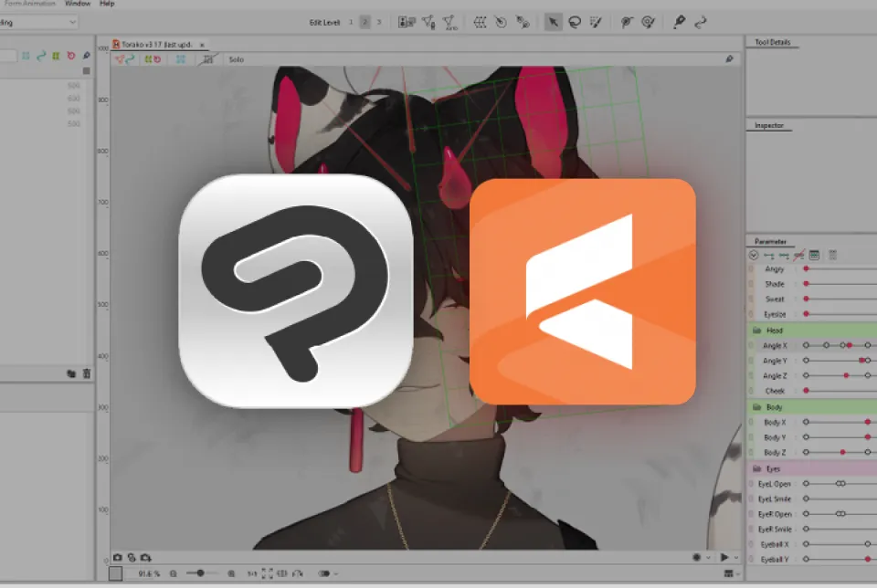Reset canvas view to 1:1

coord(252,573)
